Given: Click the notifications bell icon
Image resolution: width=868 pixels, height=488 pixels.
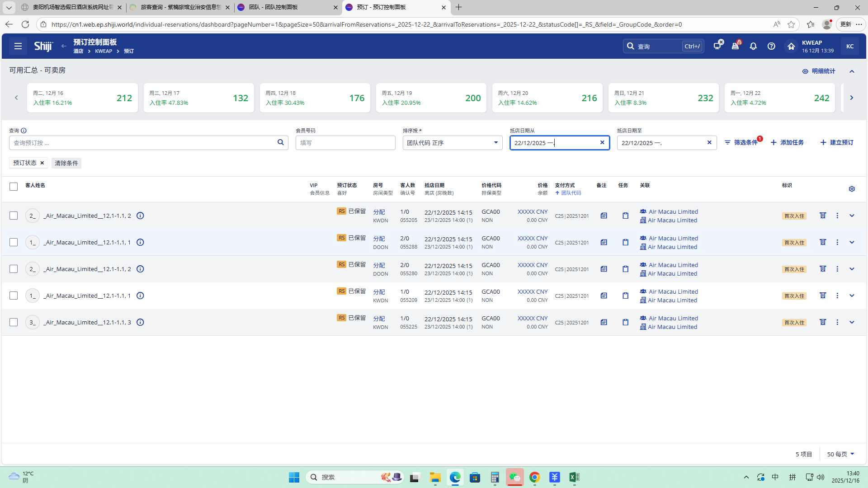Looking at the screenshot, I should pyautogui.click(x=753, y=46).
